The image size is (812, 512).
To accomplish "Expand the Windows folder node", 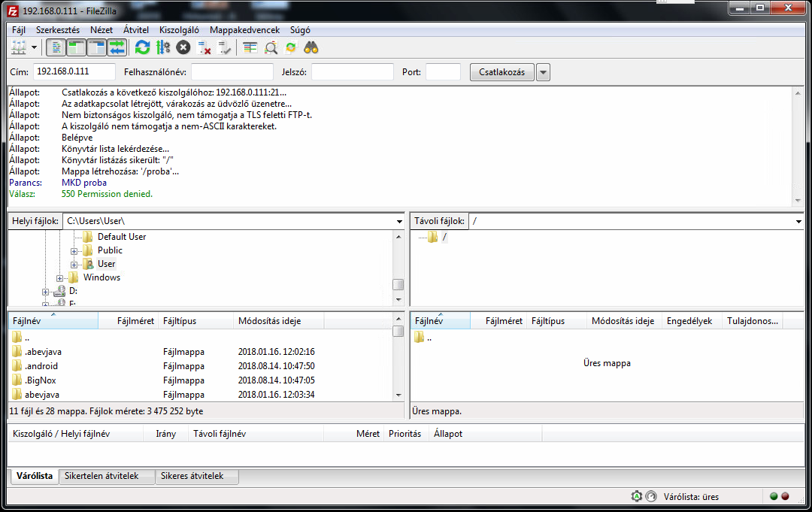I will (59, 278).
